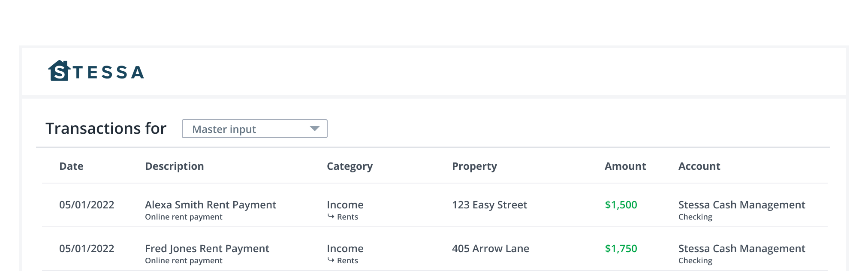Click the Income category for Fred Jones
Viewport: 868px width, 271px height.
pyautogui.click(x=345, y=248)
